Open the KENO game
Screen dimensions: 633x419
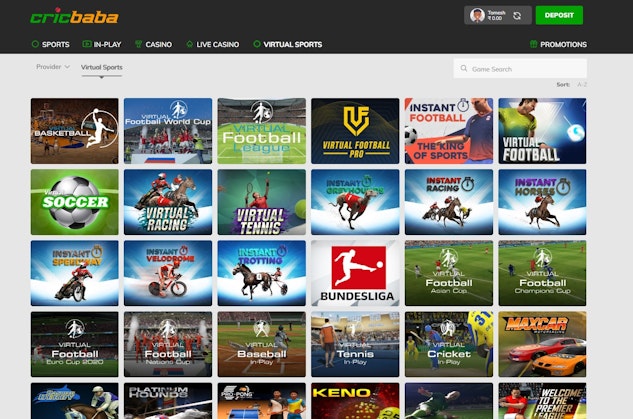click(355, 401)
